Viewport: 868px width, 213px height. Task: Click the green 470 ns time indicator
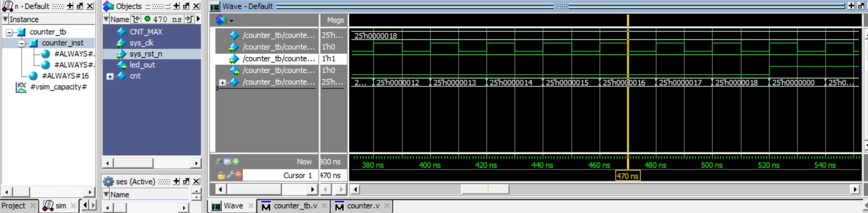[x=162, y=19]
